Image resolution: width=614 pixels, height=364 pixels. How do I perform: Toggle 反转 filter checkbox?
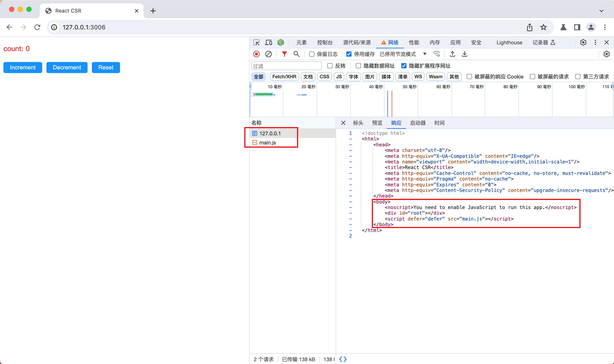[x=330, y=66]
